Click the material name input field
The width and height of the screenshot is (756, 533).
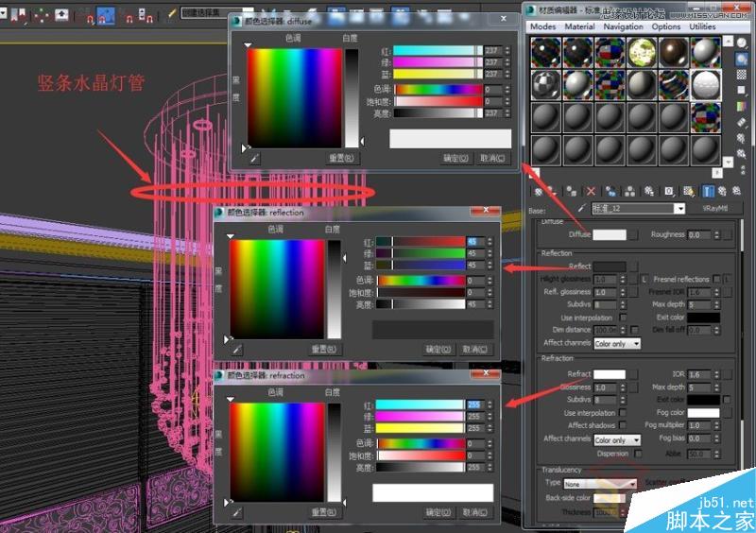point(632,208)
